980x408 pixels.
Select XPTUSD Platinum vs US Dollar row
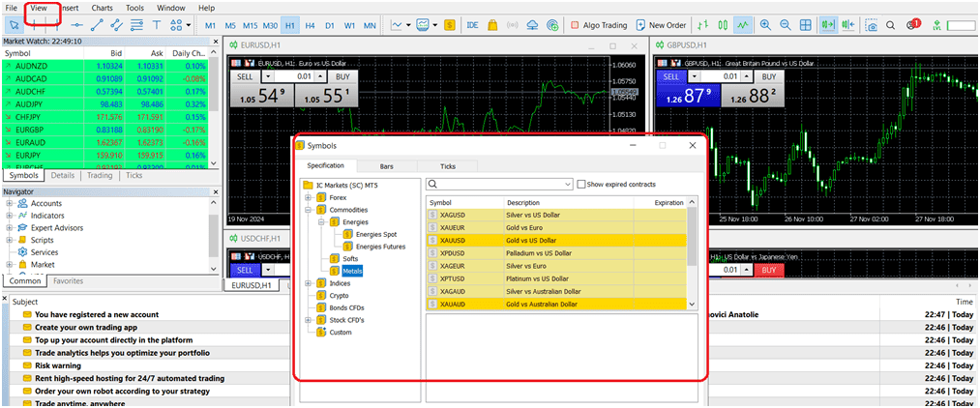click(556, 278)
